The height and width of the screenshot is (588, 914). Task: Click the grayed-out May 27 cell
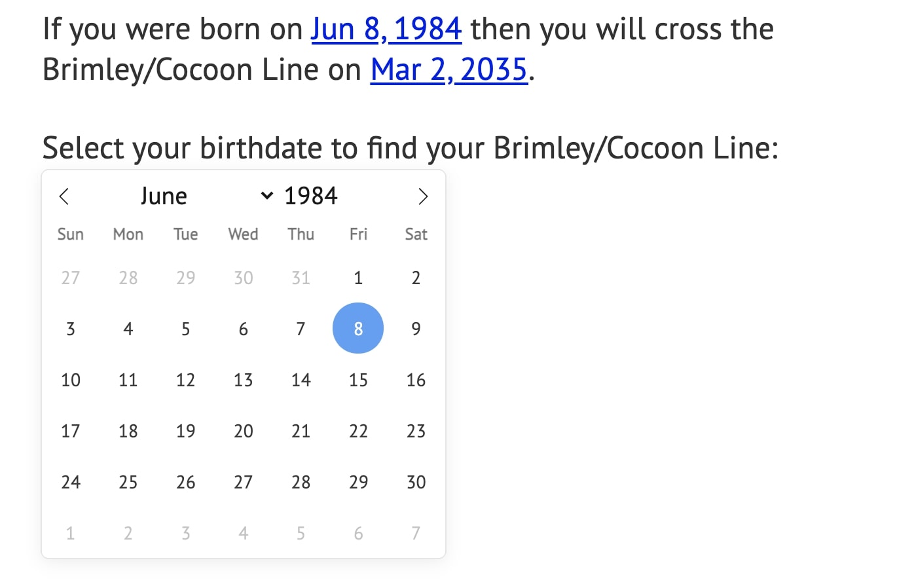pyautogui.click(x=70, y=278)
